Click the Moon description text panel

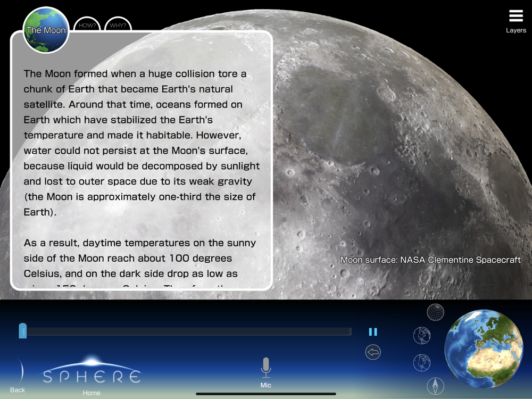click(142, 161)
